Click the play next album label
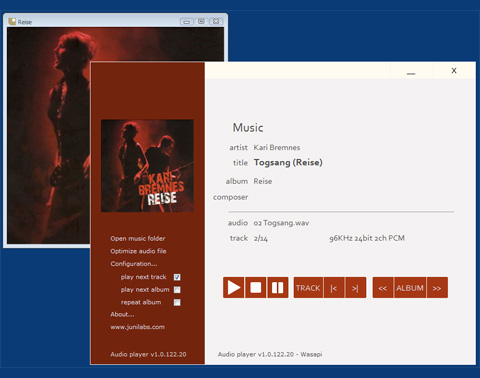480x378 pixels. [145, 290]
